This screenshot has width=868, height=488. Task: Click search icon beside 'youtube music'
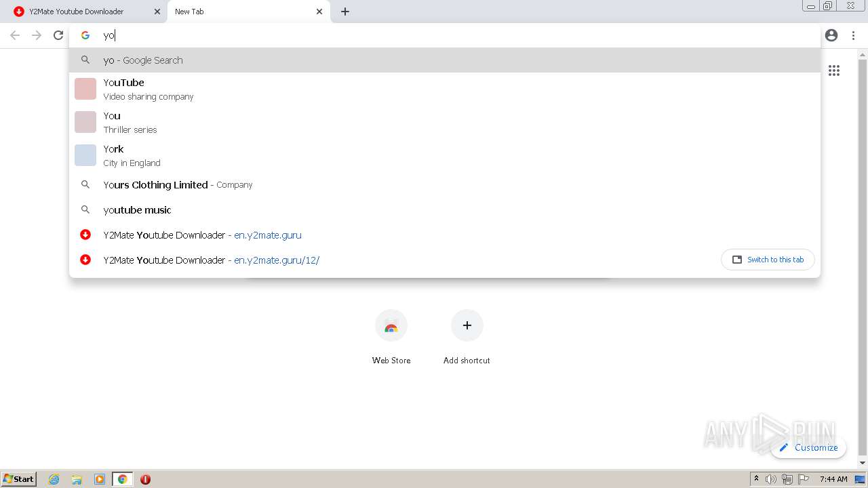coord(85,209)
